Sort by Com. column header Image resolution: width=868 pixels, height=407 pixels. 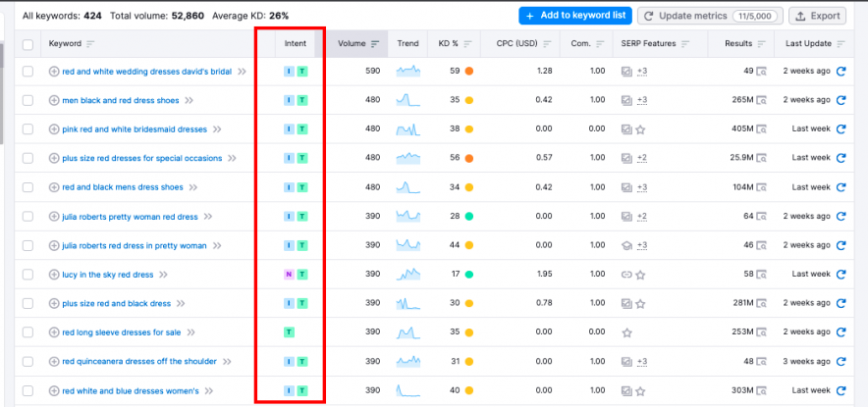(x=586, y=44)
